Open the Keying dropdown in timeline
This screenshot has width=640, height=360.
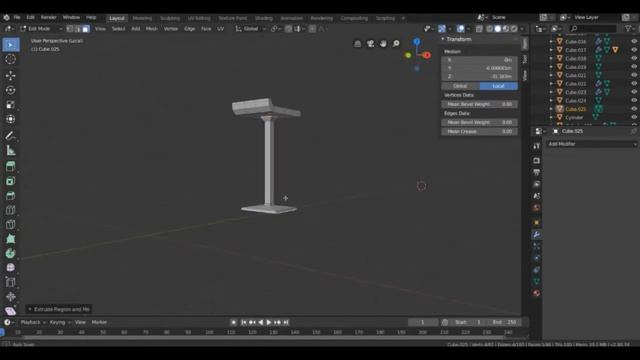click(60, 322)
